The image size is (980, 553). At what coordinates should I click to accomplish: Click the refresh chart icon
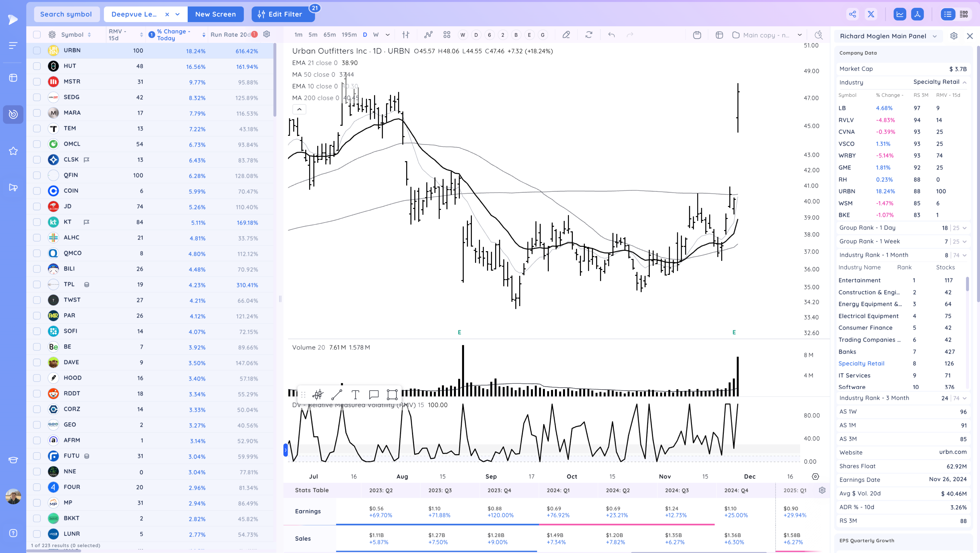coord(589,35)
